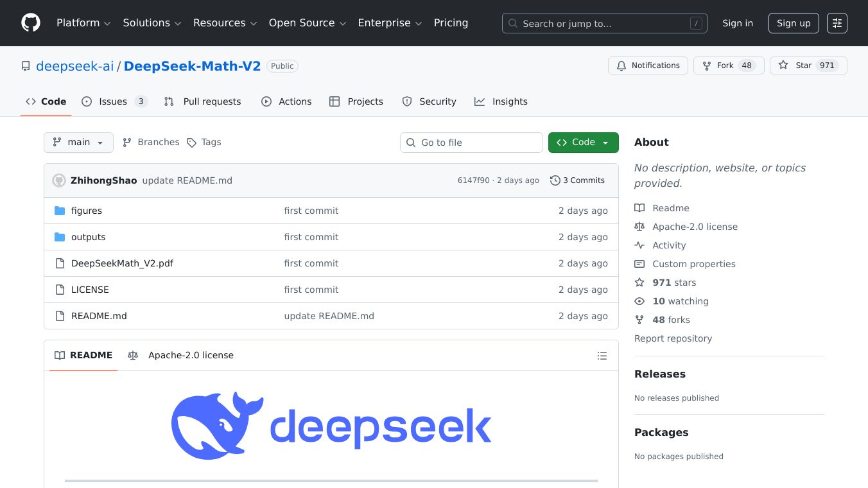Open the green Code dropdown

(x=583, y=143)
